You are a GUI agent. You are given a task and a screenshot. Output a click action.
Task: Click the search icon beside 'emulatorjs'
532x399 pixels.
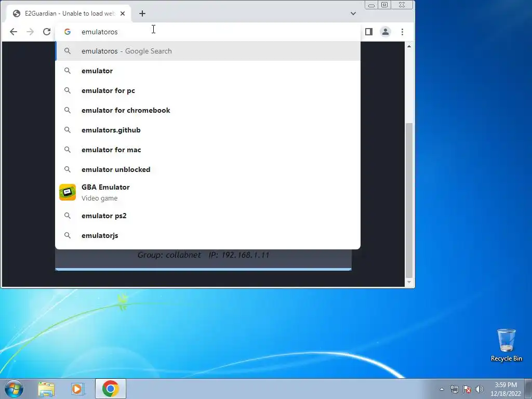click(68, 235)
